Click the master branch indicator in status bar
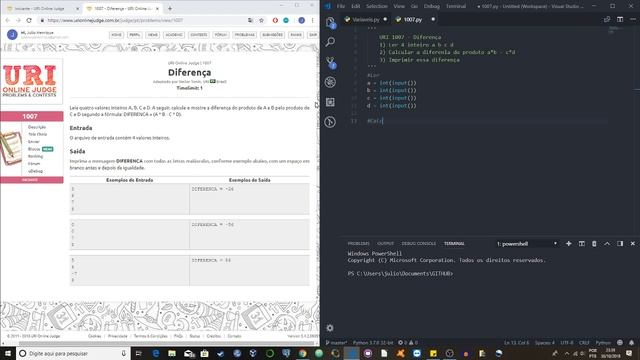Viewport: 640px width, 360px height. pos(336,343)
